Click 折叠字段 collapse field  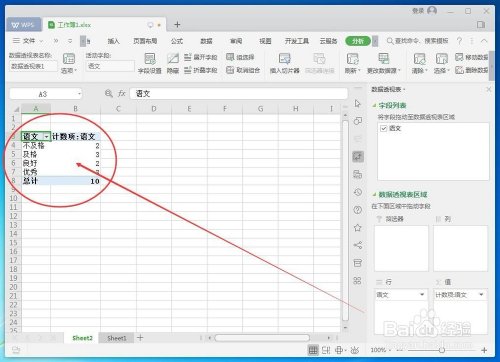click(x=201, y=70)
